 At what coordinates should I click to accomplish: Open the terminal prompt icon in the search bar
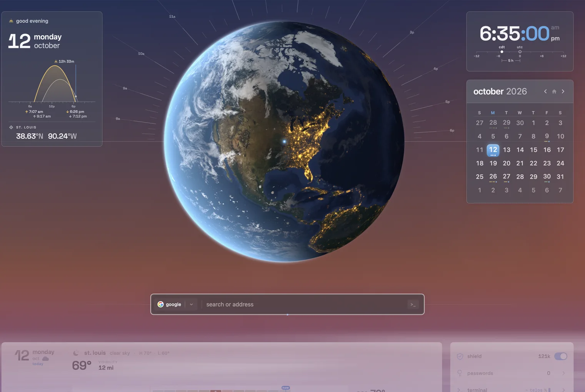click(413, 304)
